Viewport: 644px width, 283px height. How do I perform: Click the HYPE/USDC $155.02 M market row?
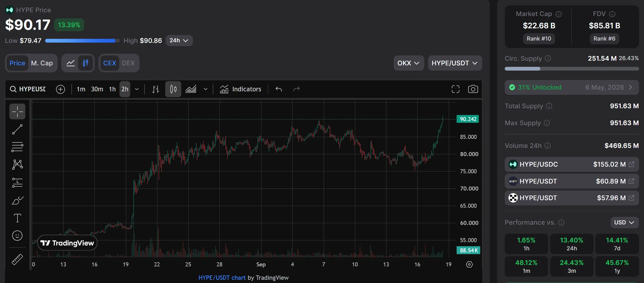(572, 164)
